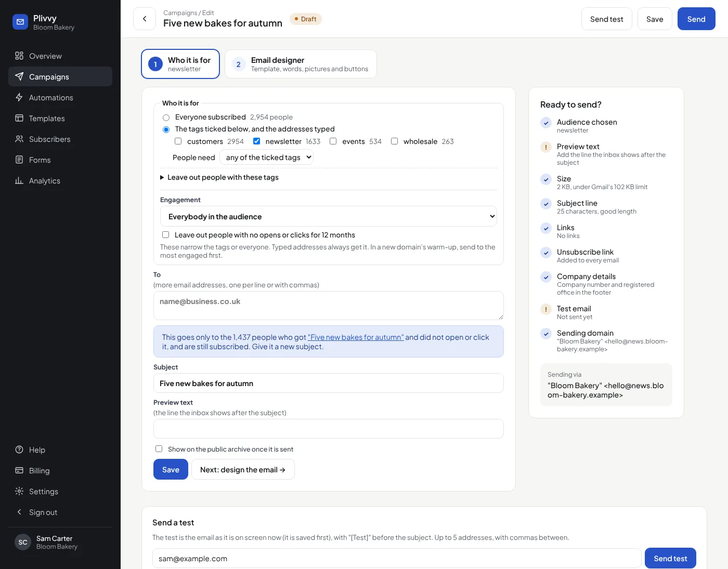
Task: Click the Automations lightning bolt icon
Action: (19, 97)
